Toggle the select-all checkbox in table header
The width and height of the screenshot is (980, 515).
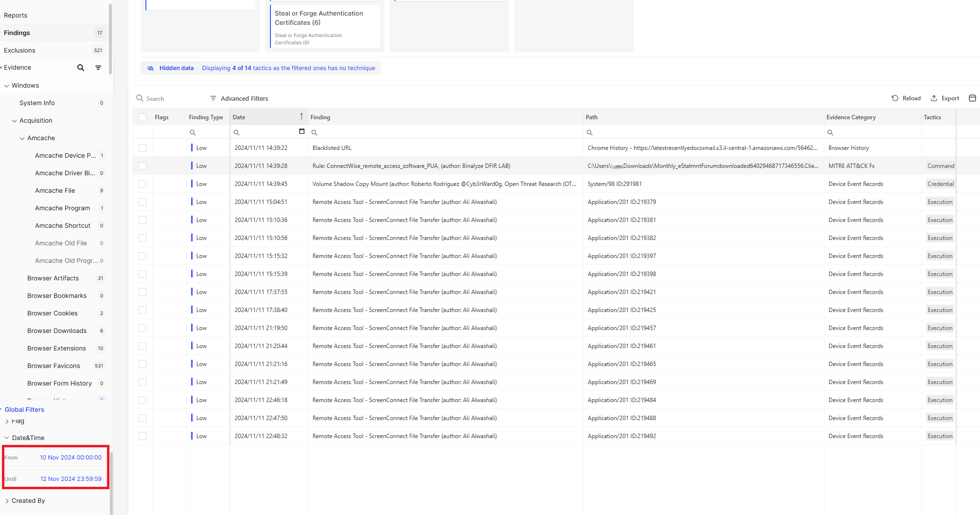pos(143,117)
